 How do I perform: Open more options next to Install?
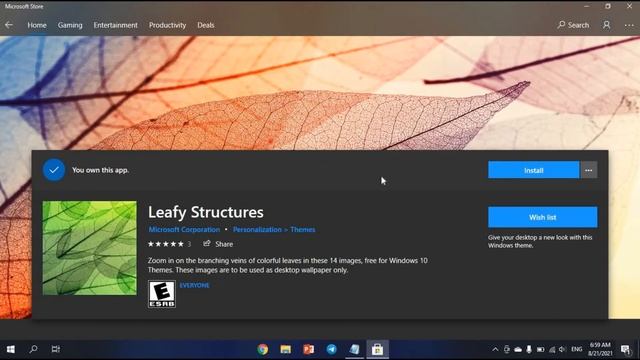pyautogui.click(x=589, y=170)
